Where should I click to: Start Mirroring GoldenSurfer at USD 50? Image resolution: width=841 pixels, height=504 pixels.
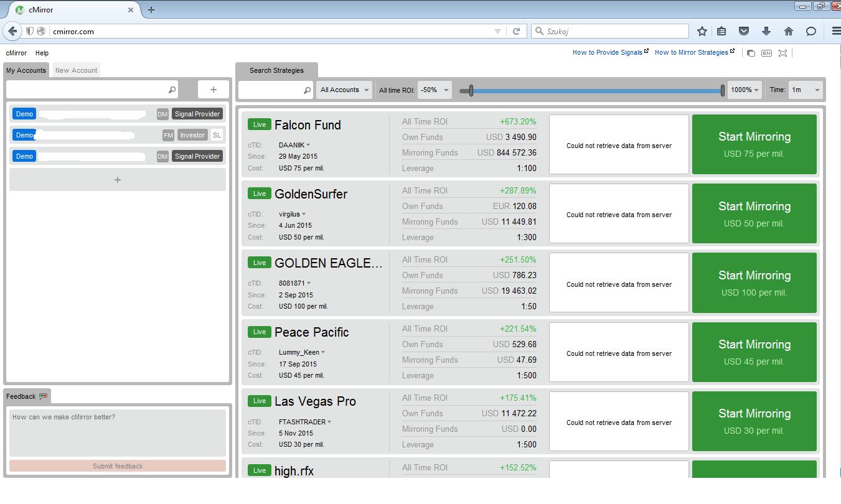pyautogui.click(x=754, y=213)
